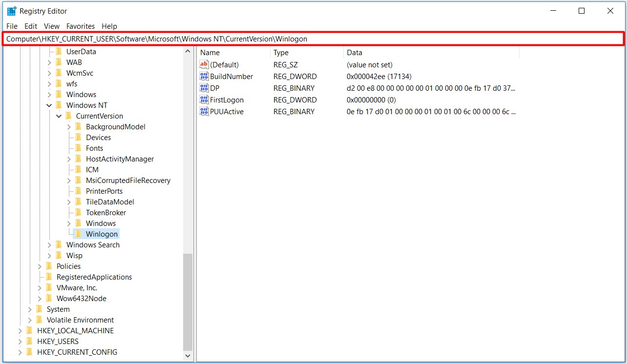Collapse the CurrentVersion key
The height and width of the screenshot is (364, 627).
(59, 116)
